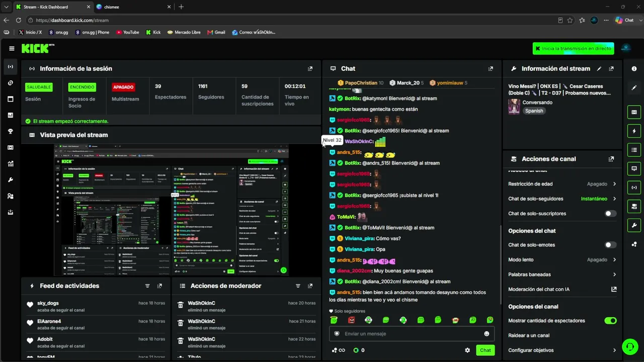Open the Mercado Libre bookmark
Image resolution: width=644 pixels, height=362 pixels.
click(184, 32)
